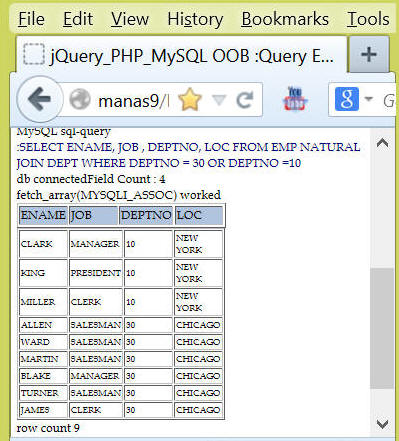This screenshot has width=399, height=441.
Task: Open the View menu
Action: tap(130, 19)
